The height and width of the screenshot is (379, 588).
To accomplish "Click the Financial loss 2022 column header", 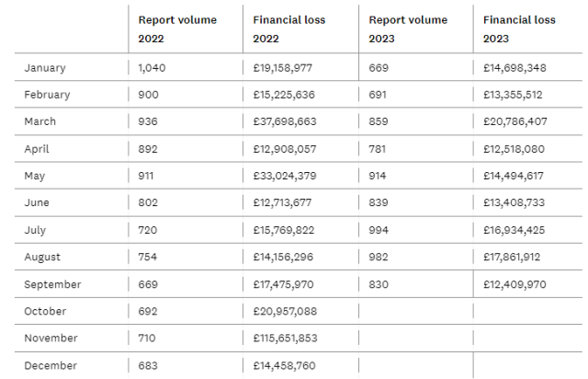I will 289,29.
